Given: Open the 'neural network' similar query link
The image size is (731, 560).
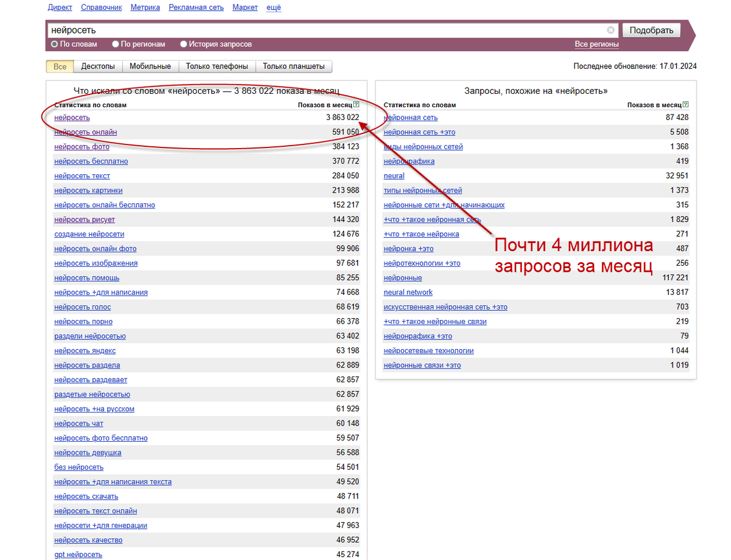Looking at the screenshot, I should 408,292.
